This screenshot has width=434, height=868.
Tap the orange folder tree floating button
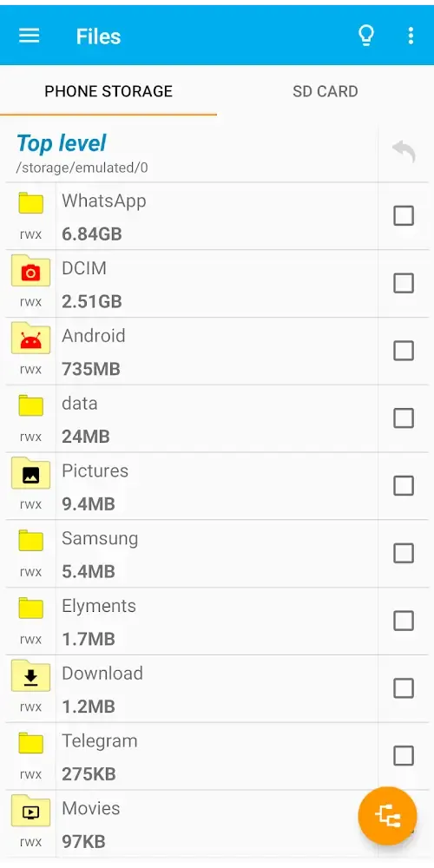387,816
